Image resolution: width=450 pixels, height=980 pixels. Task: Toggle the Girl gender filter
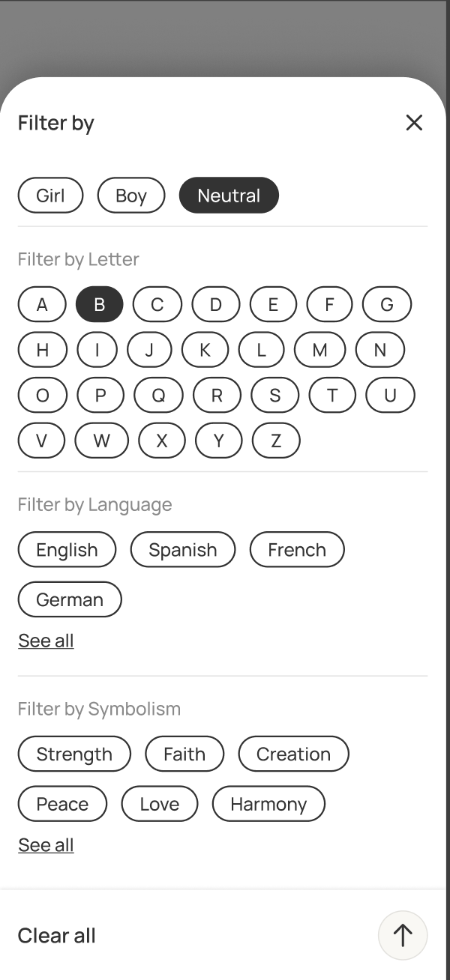(x=50, y=196)
